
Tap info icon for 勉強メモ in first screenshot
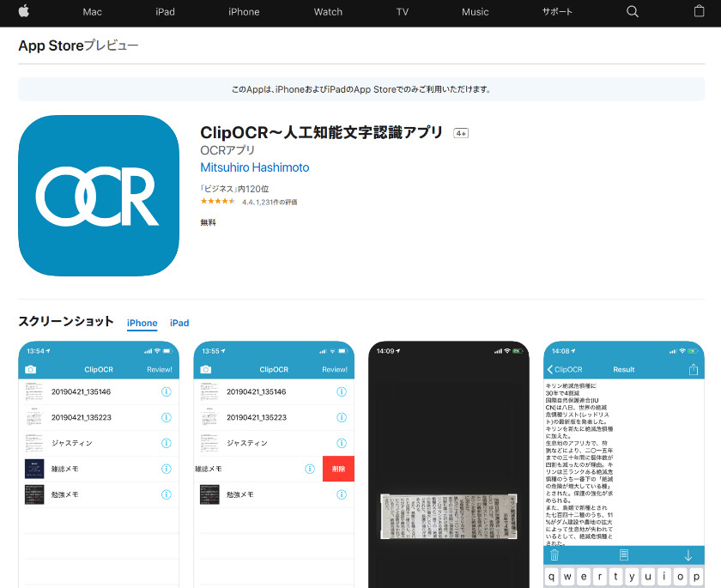point(166,494)
